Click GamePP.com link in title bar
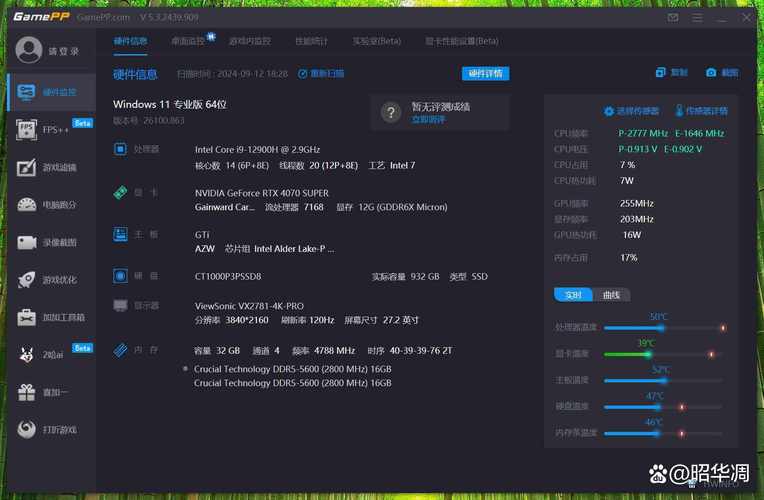The image size is (764, 500). coord(103,18)
